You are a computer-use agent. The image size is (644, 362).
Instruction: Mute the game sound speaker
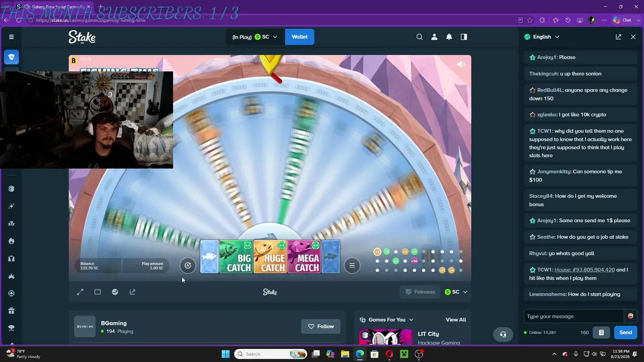point(461,64)
